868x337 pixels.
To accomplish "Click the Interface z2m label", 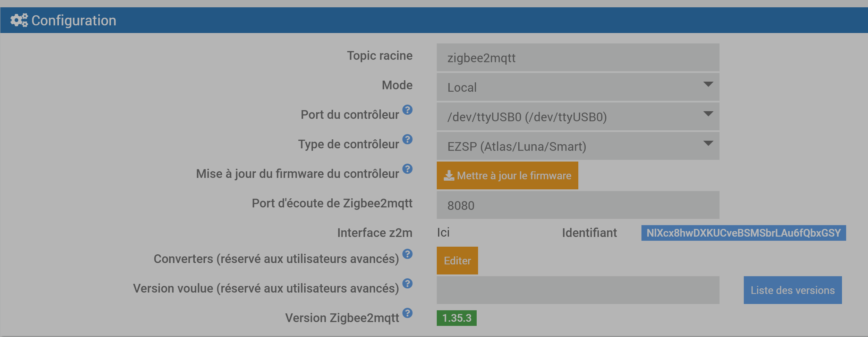I will tap(375, 233).
